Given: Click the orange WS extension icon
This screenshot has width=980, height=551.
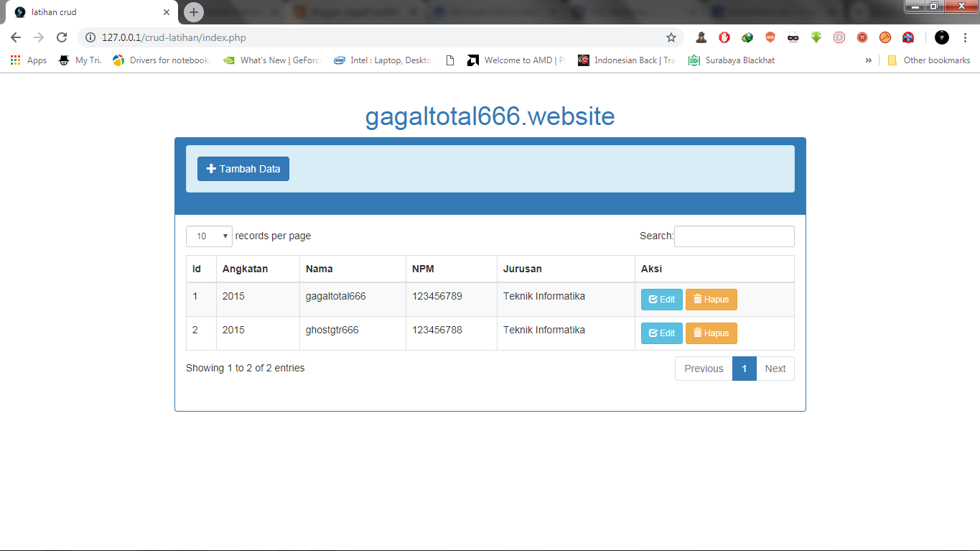Looking at the screenshot, I should click(x=770, y=37).
